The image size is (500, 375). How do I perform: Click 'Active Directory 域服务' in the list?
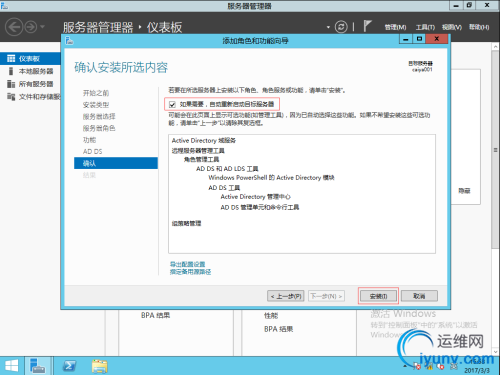204,140
